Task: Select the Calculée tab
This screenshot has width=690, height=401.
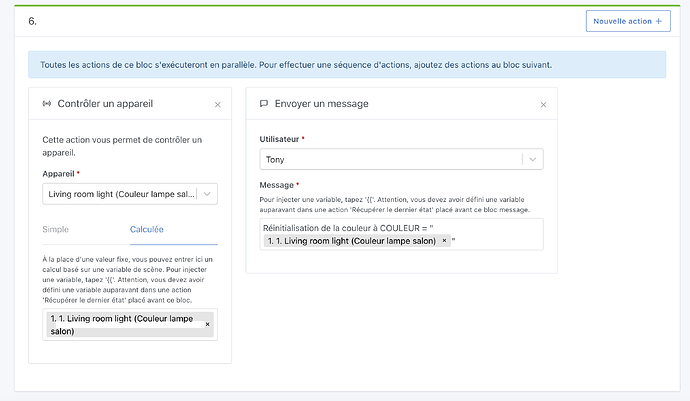Action: pyautogui.click(x=147, y=229)
